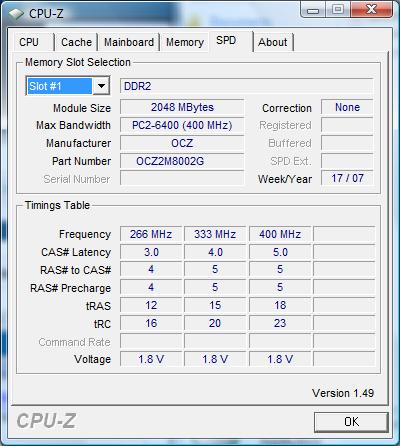Screen dimensions: 400x446
Task: Close the CPU-Z window
Action: tap(371, 10)
